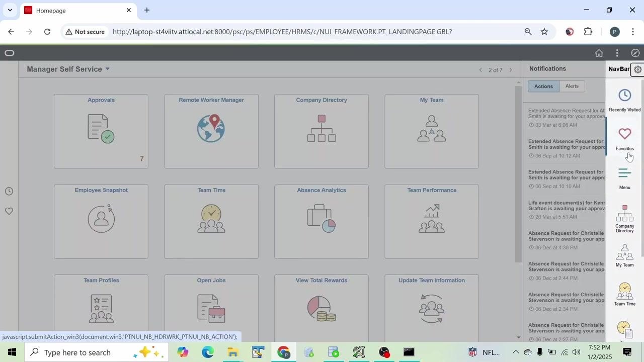This screenshot has width=644, height=362.
Task: Switch to the Actions notifications tab
Action: 543,86
